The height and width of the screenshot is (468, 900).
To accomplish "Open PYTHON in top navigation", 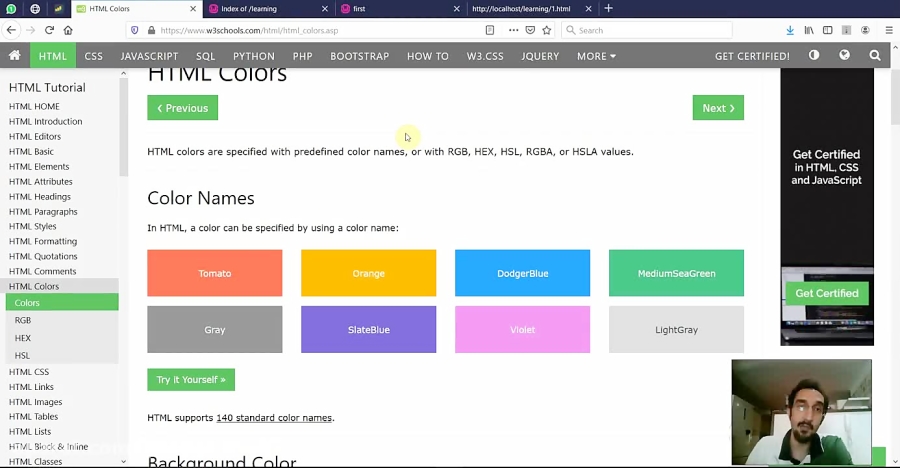I will click(254, 56).
